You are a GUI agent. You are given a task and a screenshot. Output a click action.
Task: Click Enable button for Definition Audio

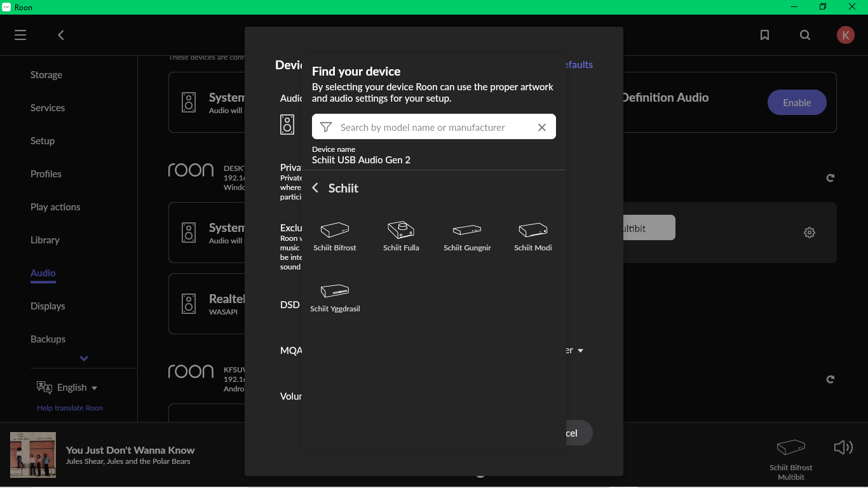tap(797, 102)
